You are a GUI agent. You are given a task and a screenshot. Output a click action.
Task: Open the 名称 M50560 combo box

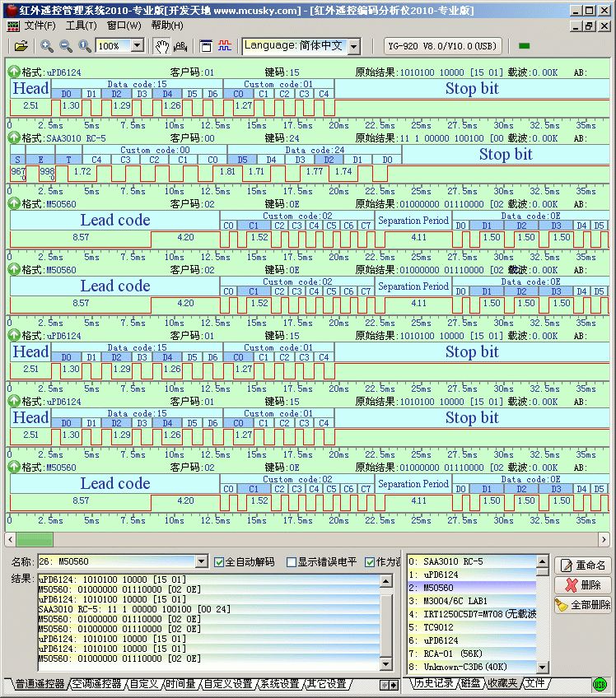coord(202,562)
